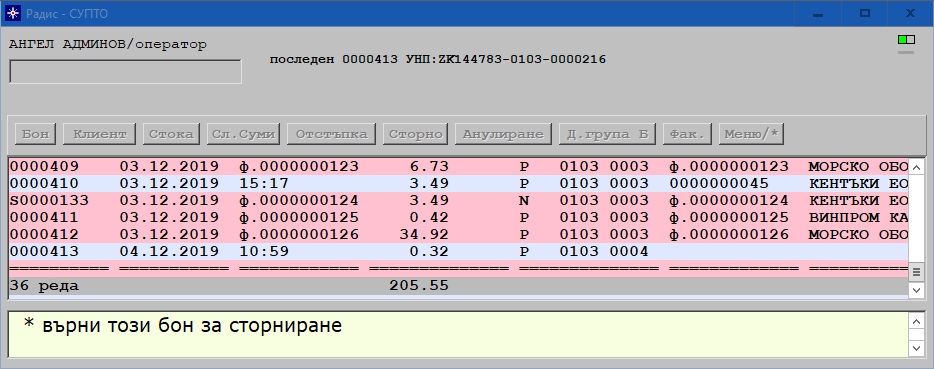934x369 pixels.
Task: Apply discount via Отстъпка button
Action: 331,134
